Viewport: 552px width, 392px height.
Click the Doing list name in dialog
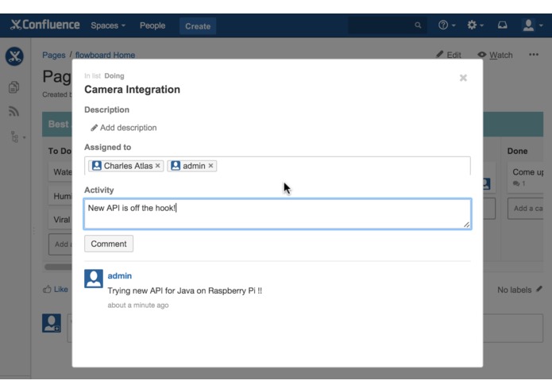click(x=114, y=76)
